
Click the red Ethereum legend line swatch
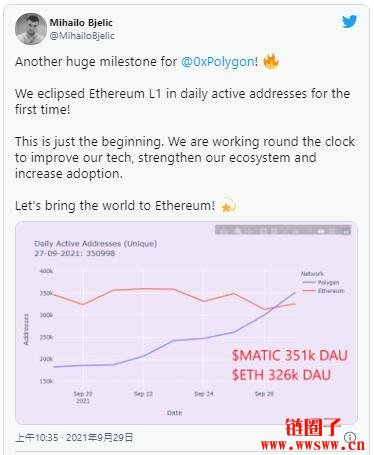click(x=309, y=291)
